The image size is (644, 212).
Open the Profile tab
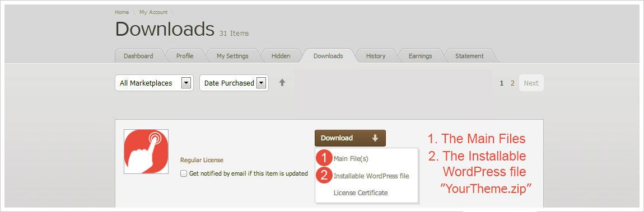[185, 56]
